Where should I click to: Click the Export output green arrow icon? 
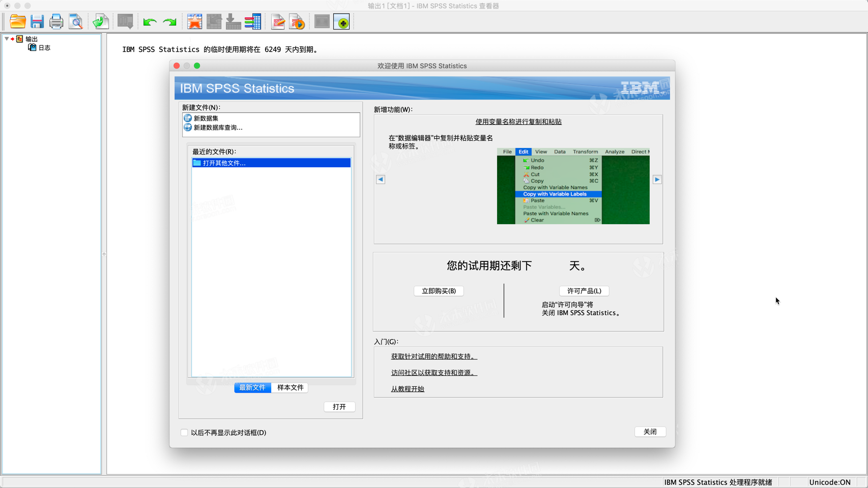[100, 22]
